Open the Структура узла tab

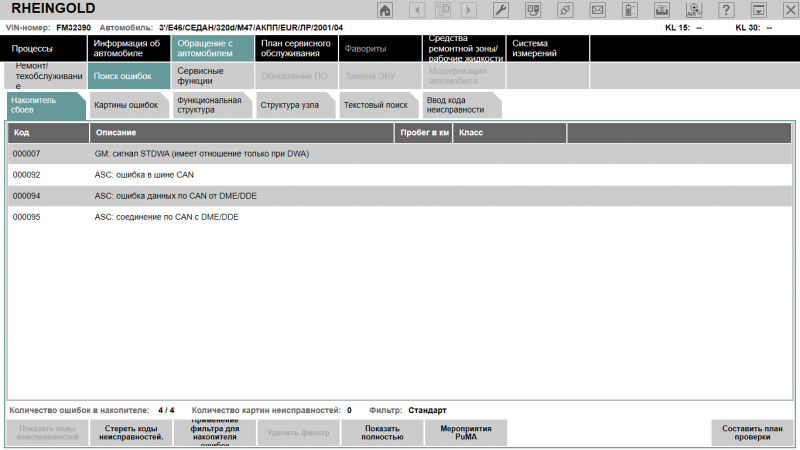[295, 105]
